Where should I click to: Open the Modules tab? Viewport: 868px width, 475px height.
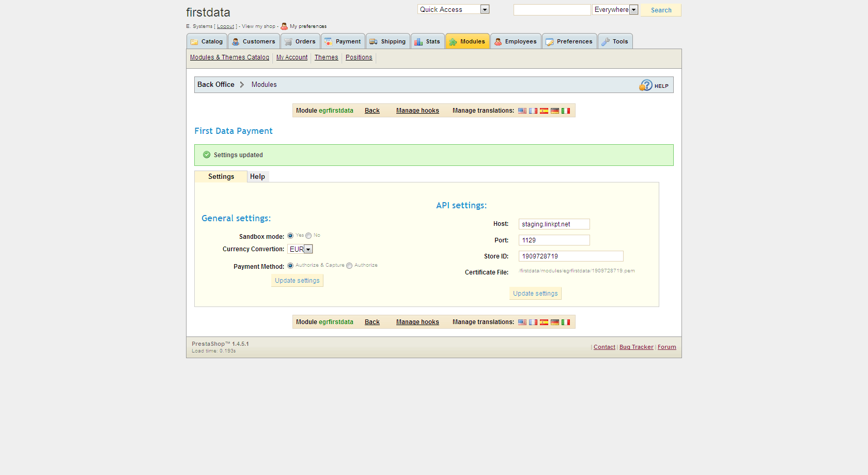click(468, 41)
